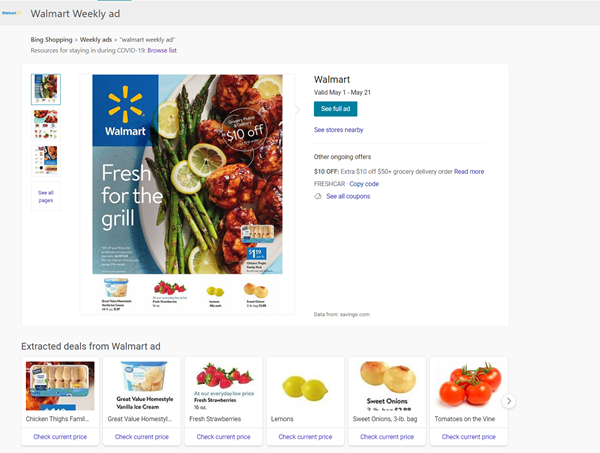
Task: Check current price for Chicken Thighs
Action: click(60, 437)
